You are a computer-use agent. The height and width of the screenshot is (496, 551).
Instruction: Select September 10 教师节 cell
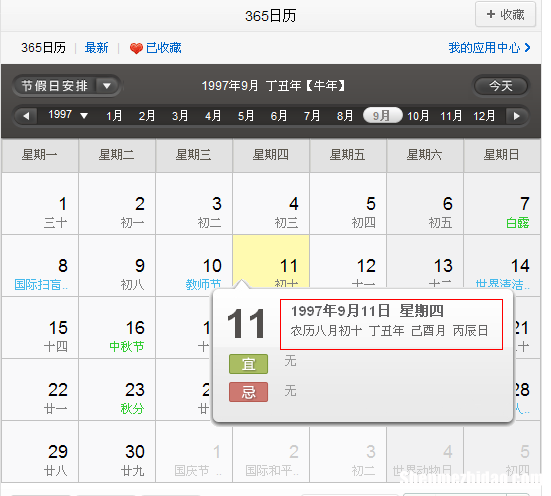(194, 264)
